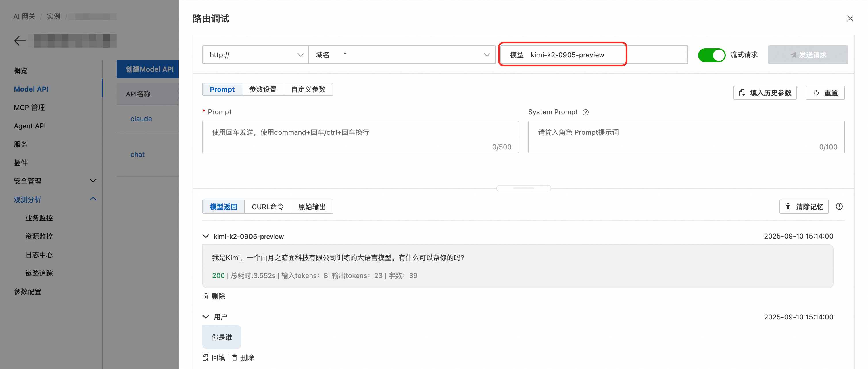Click the System Prompt help icon
Screen dimensions: 868x369
586,112
